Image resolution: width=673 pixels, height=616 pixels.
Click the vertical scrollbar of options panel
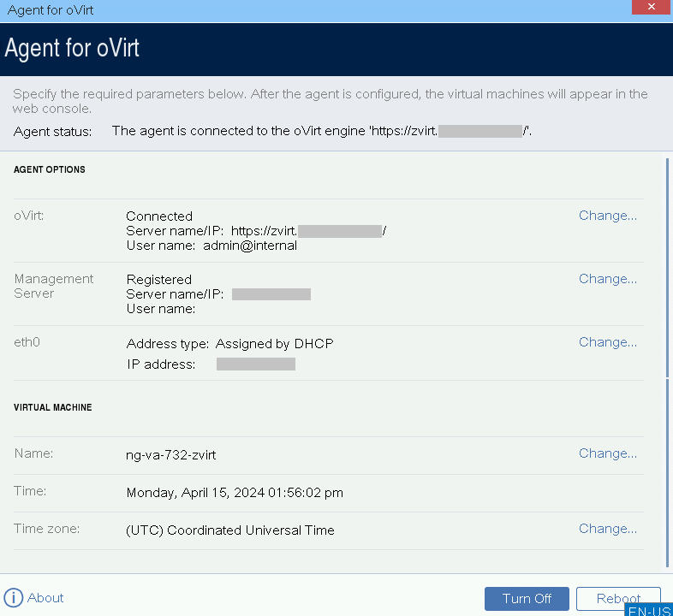[667, 363]
